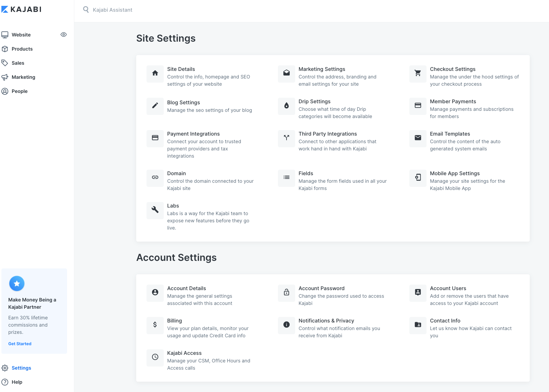549x392 pixels.
Task: Click the Account Users badge icon
Action: tap(418, 292)
